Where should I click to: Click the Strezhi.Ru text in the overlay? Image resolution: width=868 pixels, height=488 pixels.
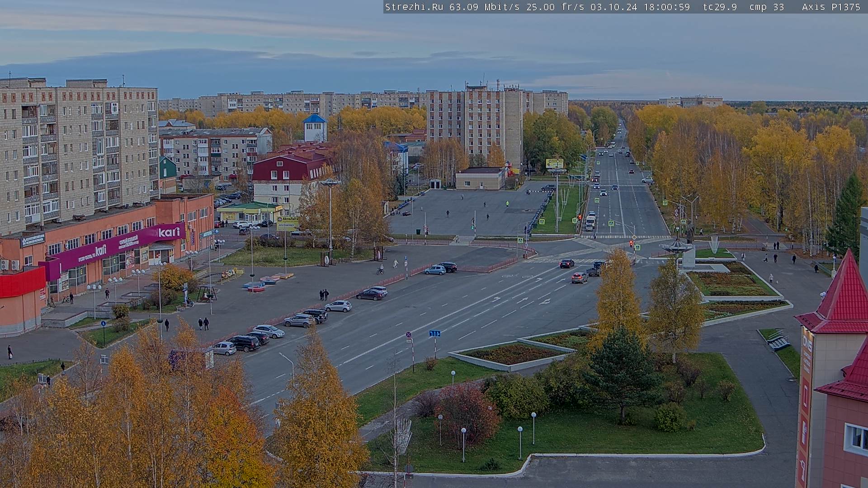(x=414, y=7)
